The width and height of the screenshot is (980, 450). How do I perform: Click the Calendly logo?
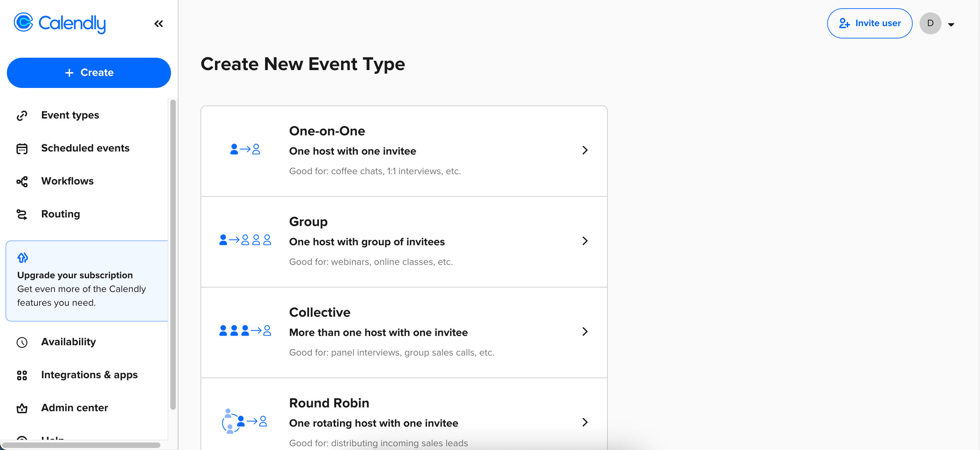click(x=60, y=23)
